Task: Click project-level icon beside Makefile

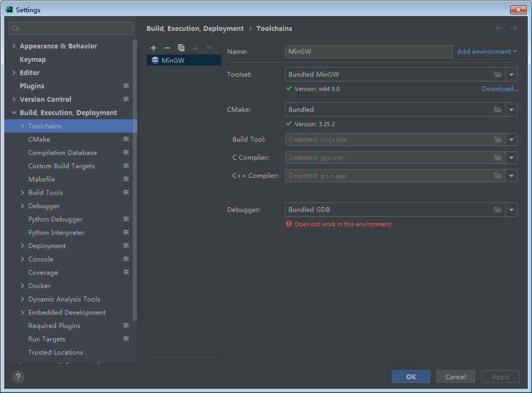Action: click(126, 179)
